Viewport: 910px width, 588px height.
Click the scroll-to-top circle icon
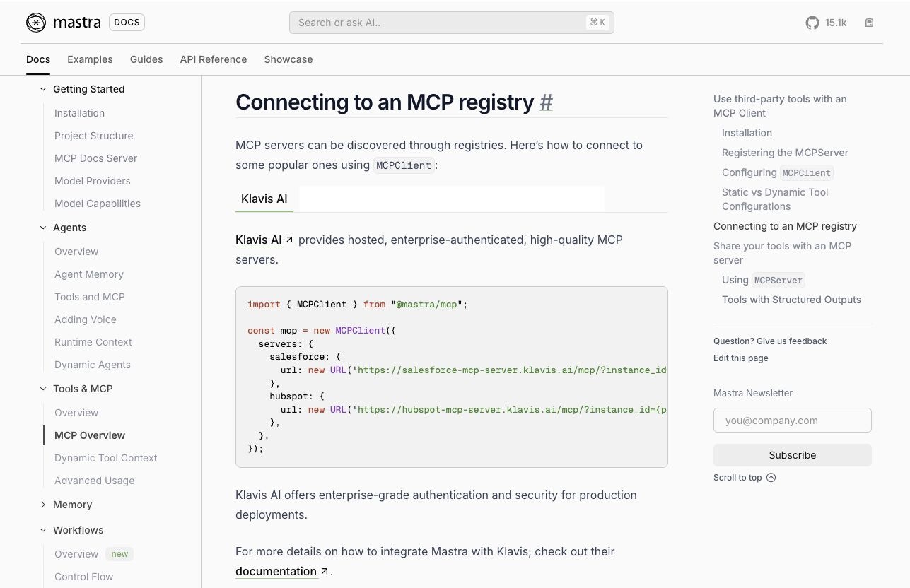[x=771, y=478]
